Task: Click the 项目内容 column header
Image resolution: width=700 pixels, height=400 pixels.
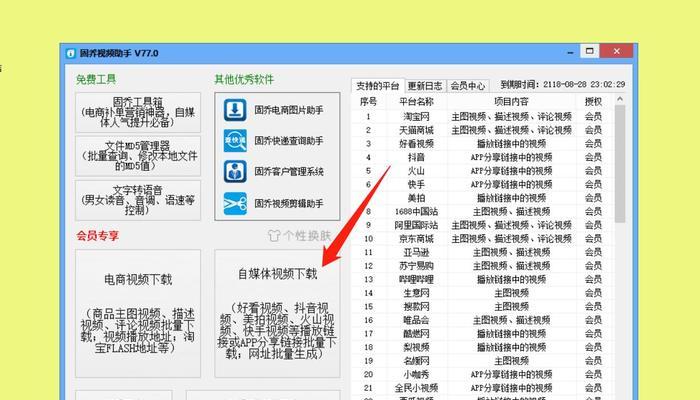Action: (511, 102)
